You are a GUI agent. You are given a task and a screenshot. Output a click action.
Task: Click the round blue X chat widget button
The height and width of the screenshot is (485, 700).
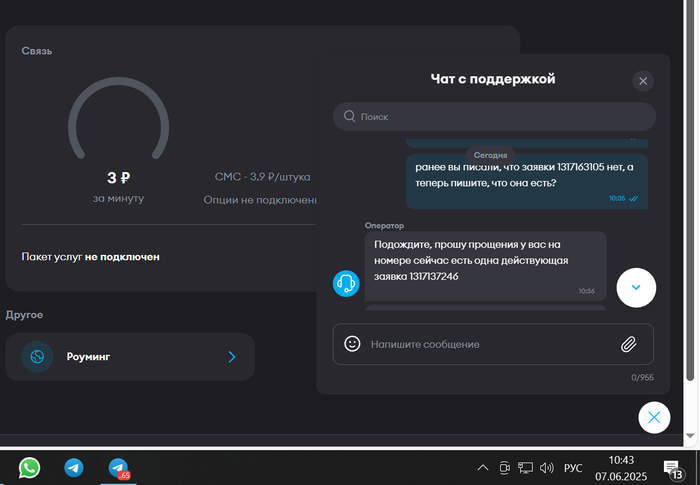653,417
